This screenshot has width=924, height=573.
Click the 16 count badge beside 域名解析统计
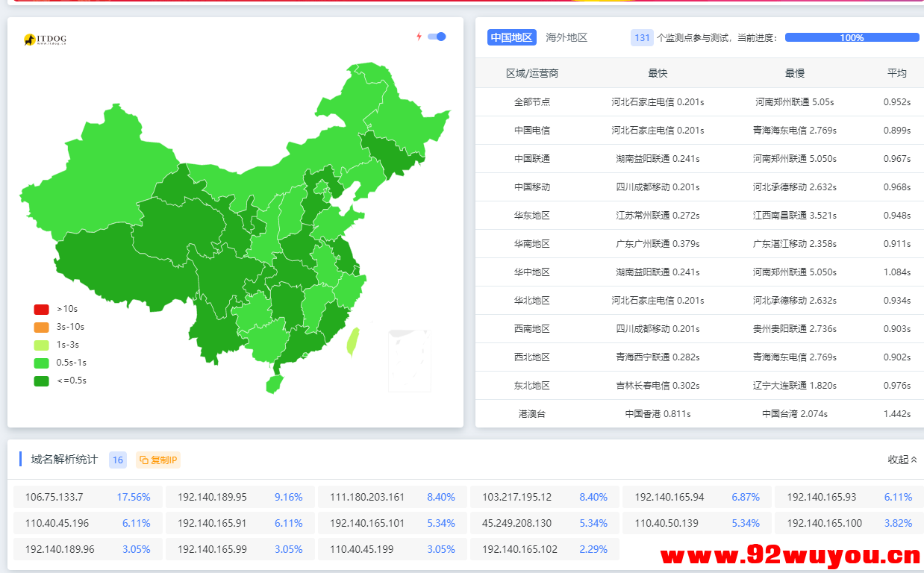point(118,460)
